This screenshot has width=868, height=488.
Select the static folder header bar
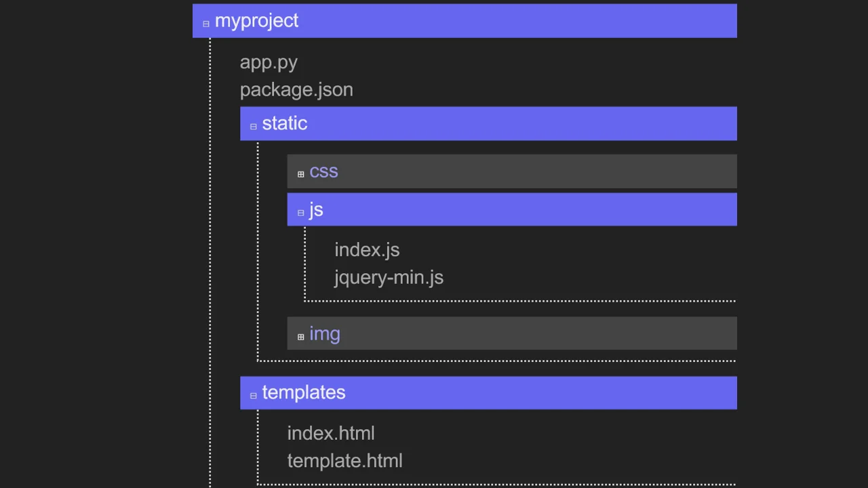click(x=488, y=123)
